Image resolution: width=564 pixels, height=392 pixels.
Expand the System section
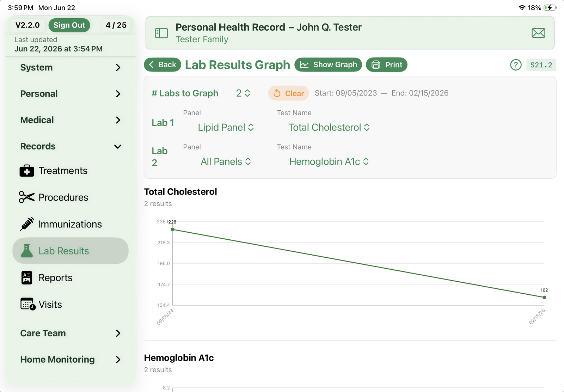tap(70, 67)
